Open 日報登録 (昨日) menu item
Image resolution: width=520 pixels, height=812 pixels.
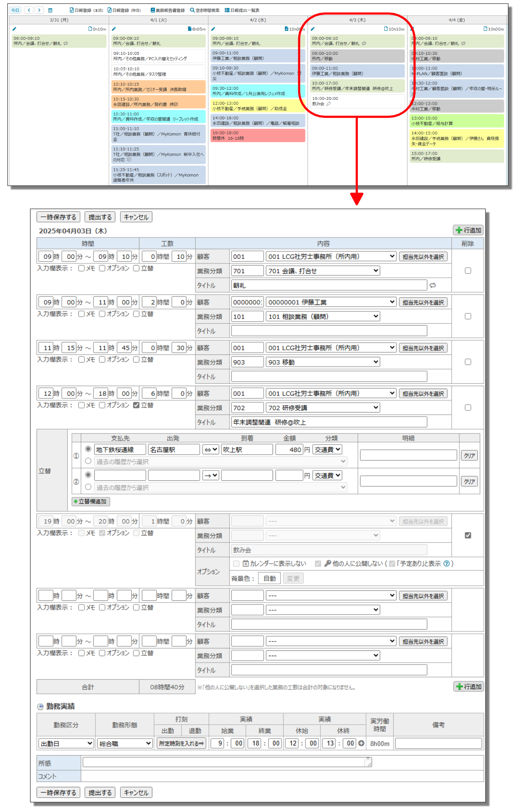[124, 10]
